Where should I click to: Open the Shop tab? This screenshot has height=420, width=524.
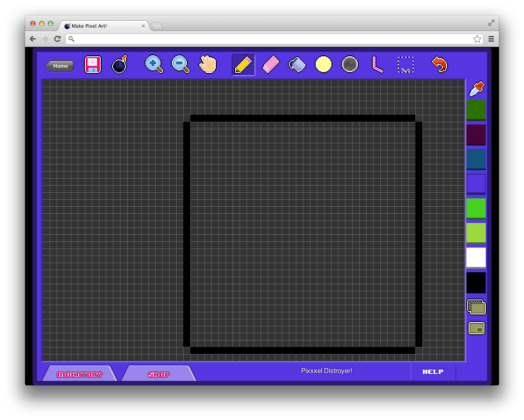(x=159, y=374)
